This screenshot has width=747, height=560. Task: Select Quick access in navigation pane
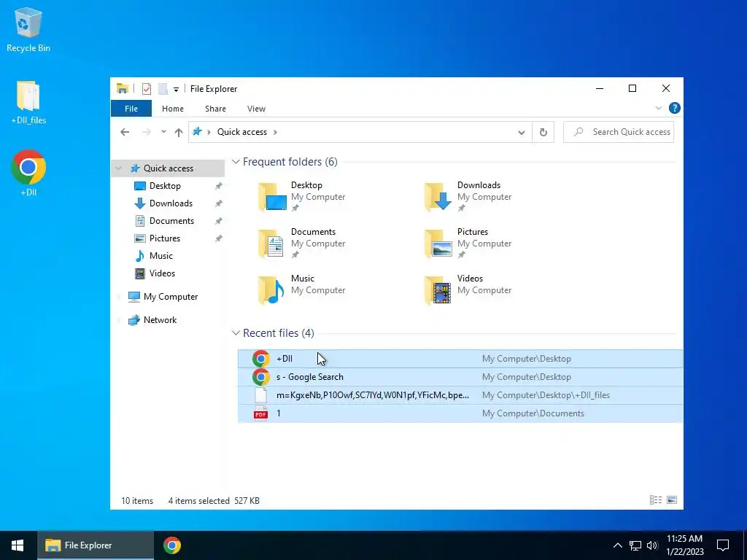(x=169, y=168)
